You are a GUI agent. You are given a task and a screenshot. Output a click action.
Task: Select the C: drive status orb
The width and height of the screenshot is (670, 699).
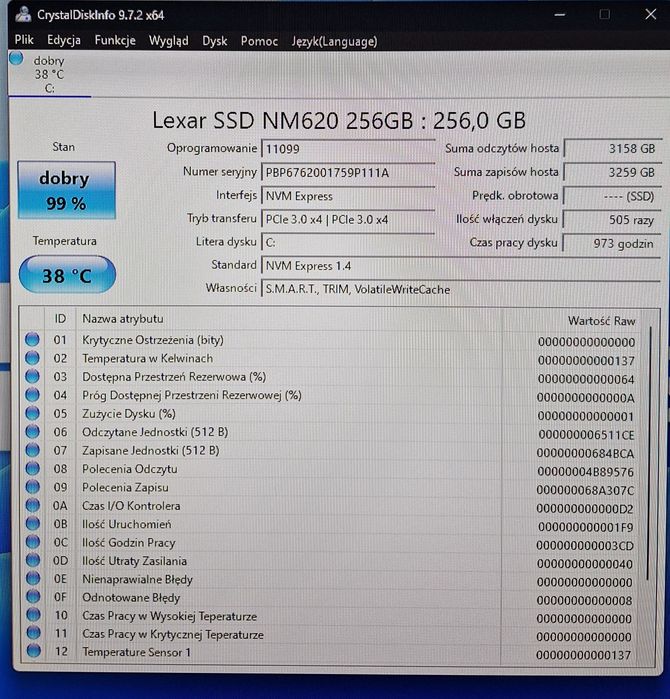16,58
